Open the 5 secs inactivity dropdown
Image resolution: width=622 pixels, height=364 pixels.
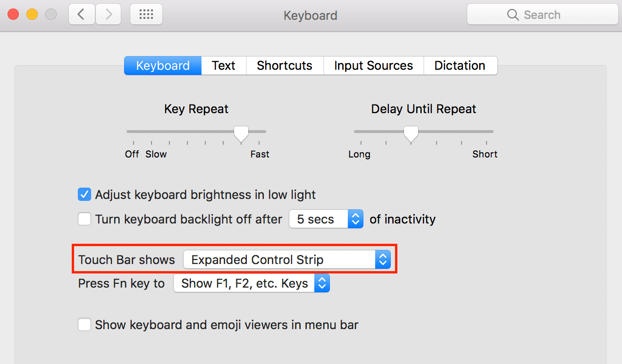click(355, 219)
